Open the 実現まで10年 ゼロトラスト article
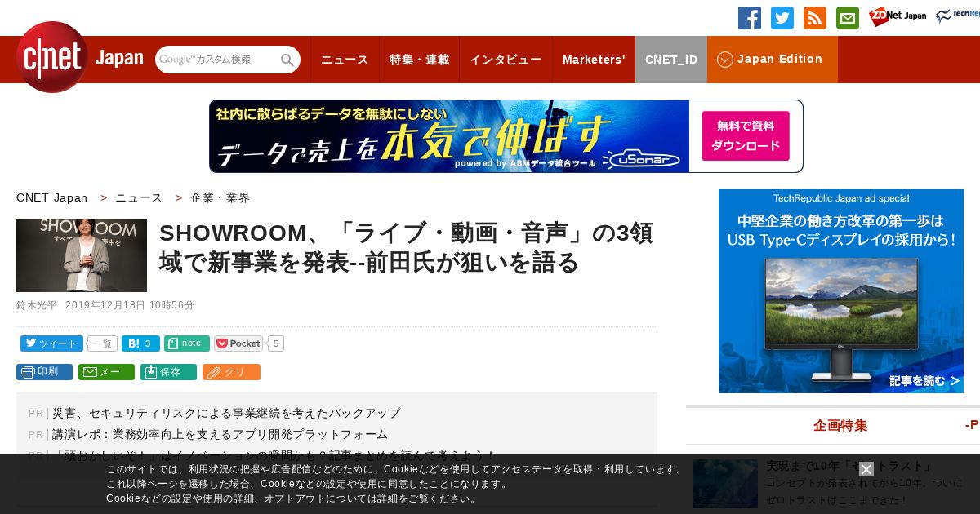980x514 pixels. tap(849, 466)
